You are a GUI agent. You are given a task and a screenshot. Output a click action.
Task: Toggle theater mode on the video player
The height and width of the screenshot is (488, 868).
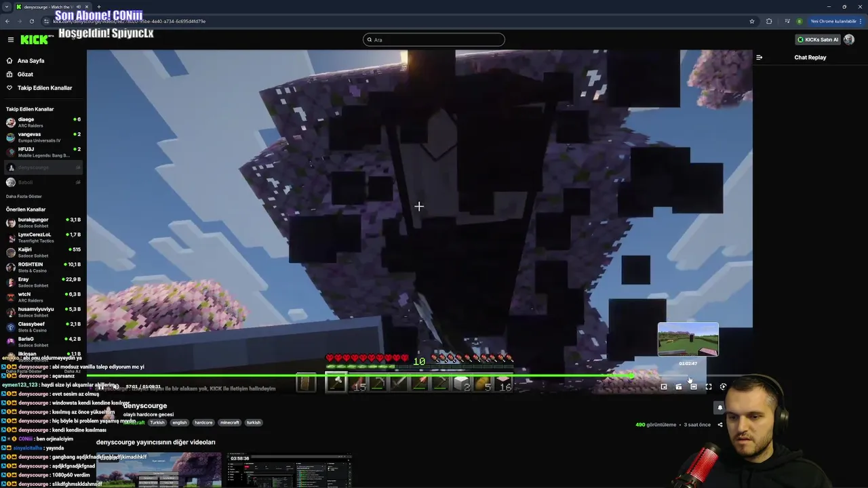(694, 386)
